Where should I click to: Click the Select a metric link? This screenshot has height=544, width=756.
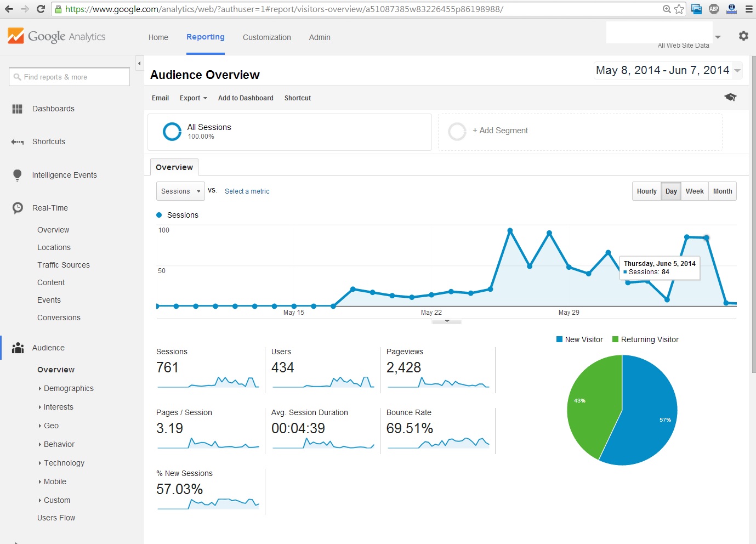click(x=247, y=191)
